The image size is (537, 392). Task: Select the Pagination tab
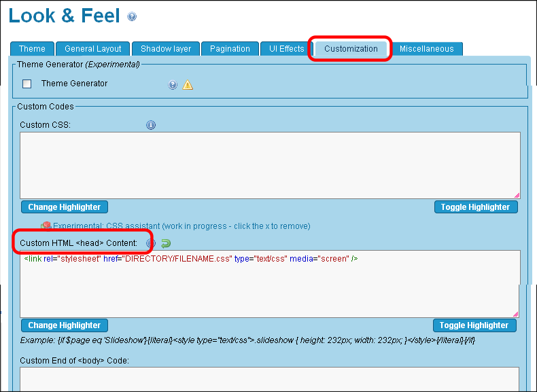(230, 49)
